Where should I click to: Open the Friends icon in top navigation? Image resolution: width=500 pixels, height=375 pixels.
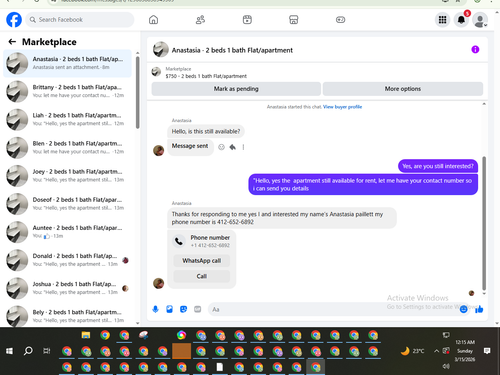(200, 20)
